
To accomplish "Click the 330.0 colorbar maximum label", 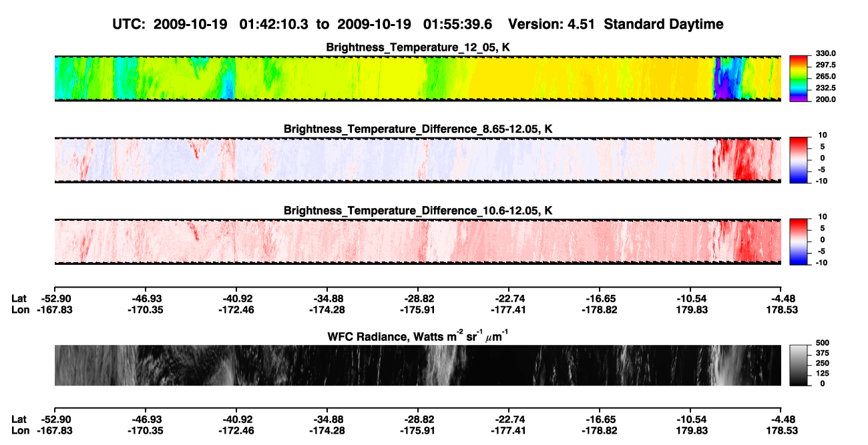I will pyautogui.click(x=825, y=54).
